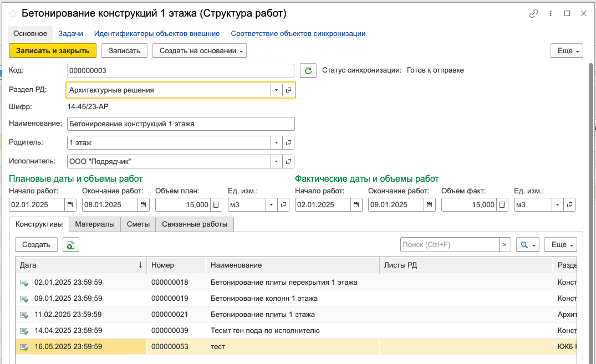Open the Задачи link
Viewport: 596px width, 364px height.
pos(70,33)
